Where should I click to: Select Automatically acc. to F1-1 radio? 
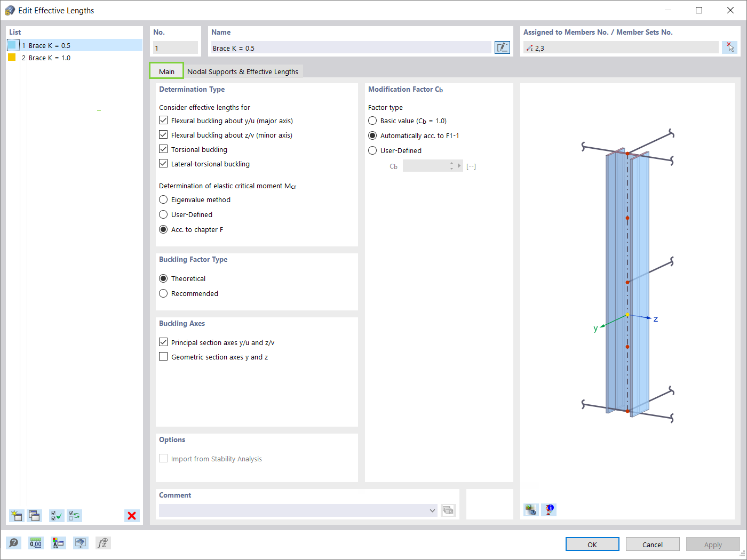point(372,135)
